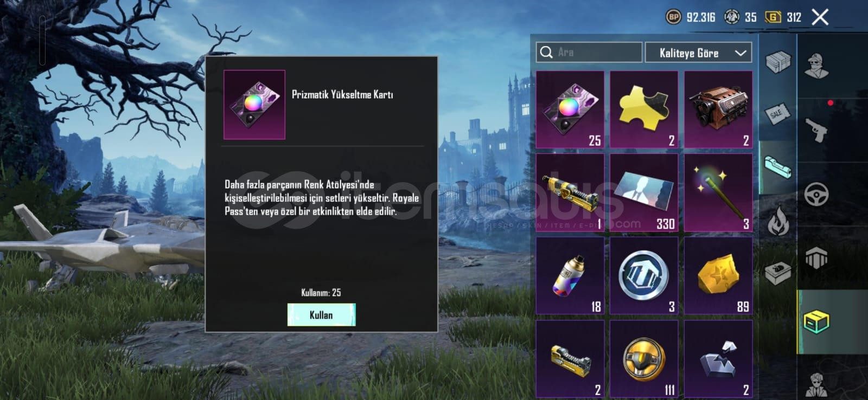This screenshot has width=868, height=400.
Task: Select the magic wand item
Action: (718, 193)
